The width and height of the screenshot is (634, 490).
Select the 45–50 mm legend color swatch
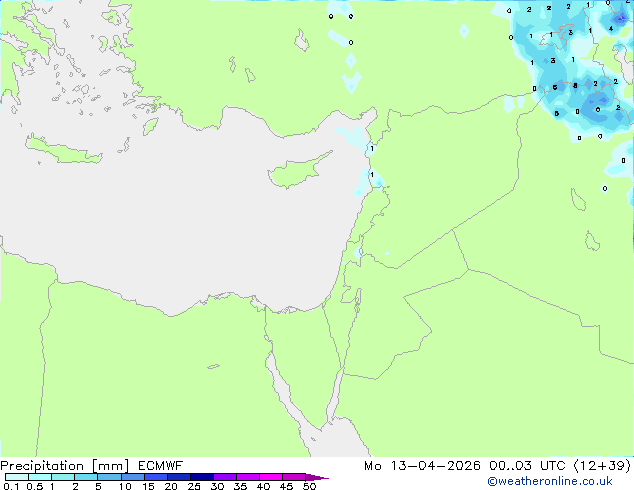click(x=294, y=477)
